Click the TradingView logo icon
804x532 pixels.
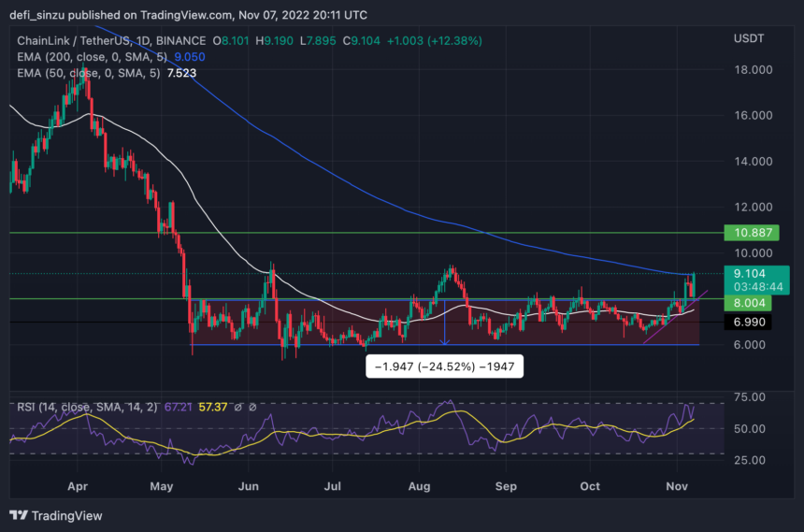point(19,515)
